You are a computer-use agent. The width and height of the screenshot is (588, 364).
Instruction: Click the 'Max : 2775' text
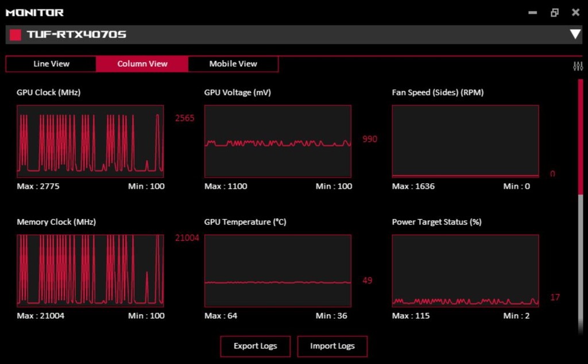38,187
